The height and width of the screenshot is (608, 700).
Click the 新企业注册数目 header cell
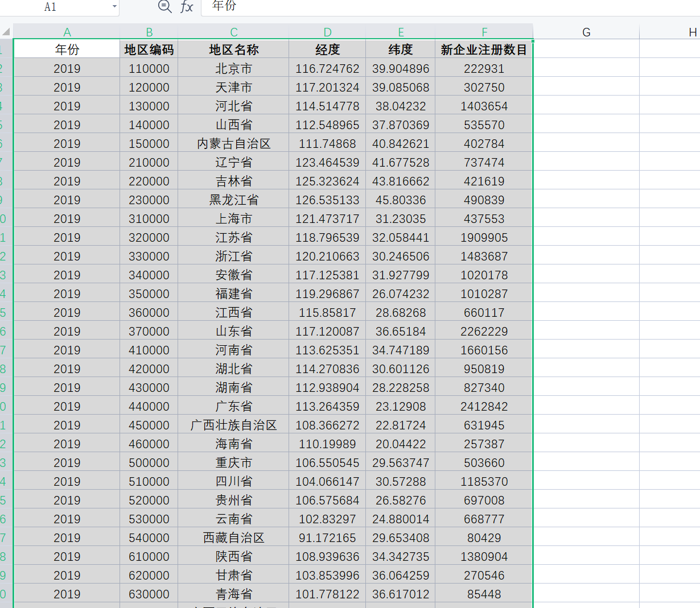tap(484, 49)
